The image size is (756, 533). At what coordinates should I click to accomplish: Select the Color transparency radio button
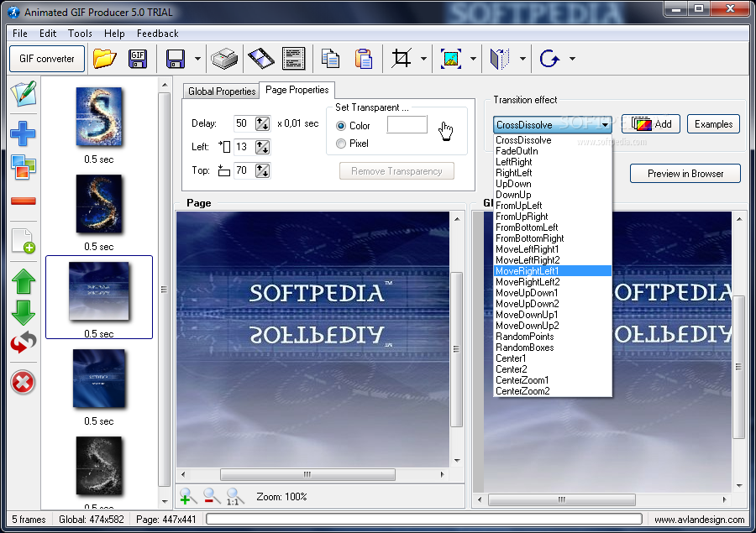(341, 126)
